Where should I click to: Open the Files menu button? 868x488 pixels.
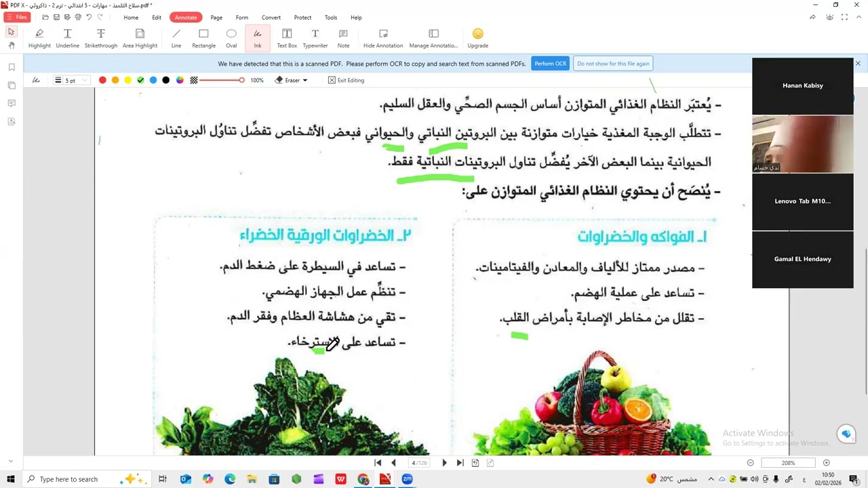pos(17,17)
